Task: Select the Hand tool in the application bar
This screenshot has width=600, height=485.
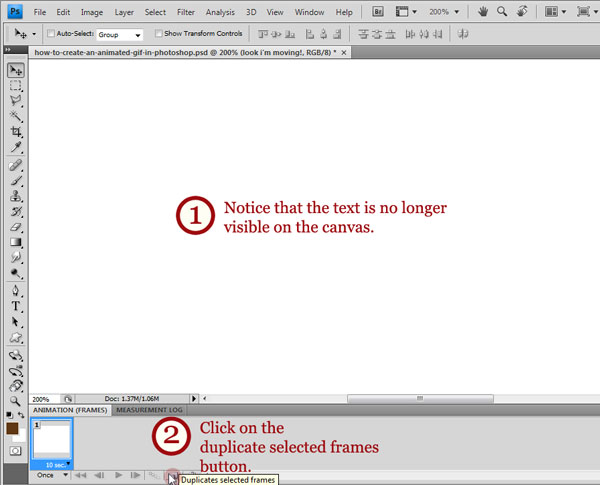Action: click(483, 12)
